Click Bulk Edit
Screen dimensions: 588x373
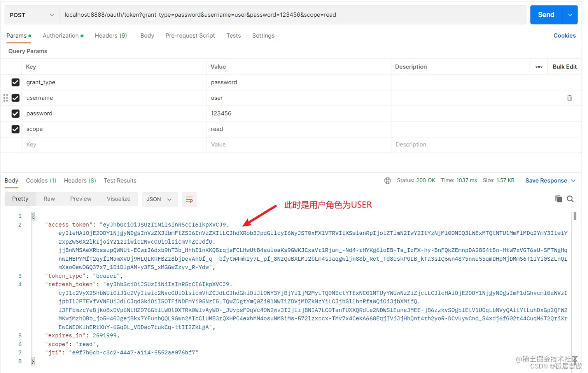point(565,67)
